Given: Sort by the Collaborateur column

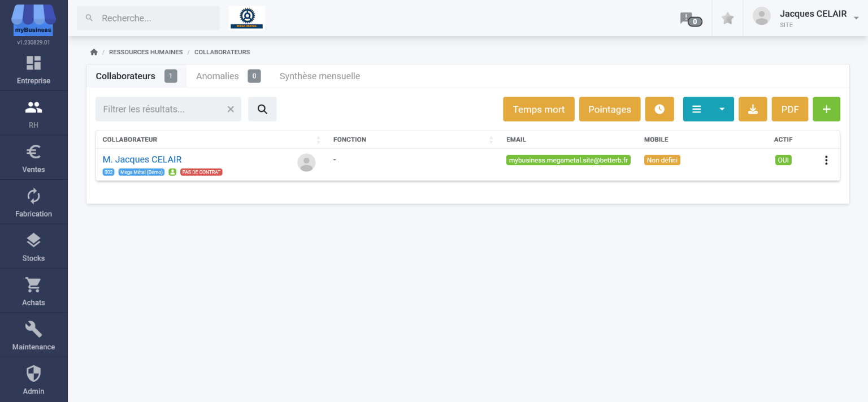Looking at the screenshot, I should click(211, 140).
